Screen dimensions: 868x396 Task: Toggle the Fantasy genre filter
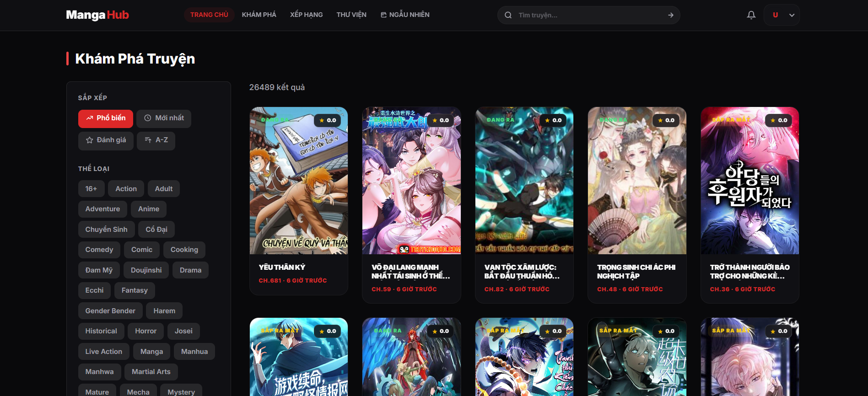[135, 290]
